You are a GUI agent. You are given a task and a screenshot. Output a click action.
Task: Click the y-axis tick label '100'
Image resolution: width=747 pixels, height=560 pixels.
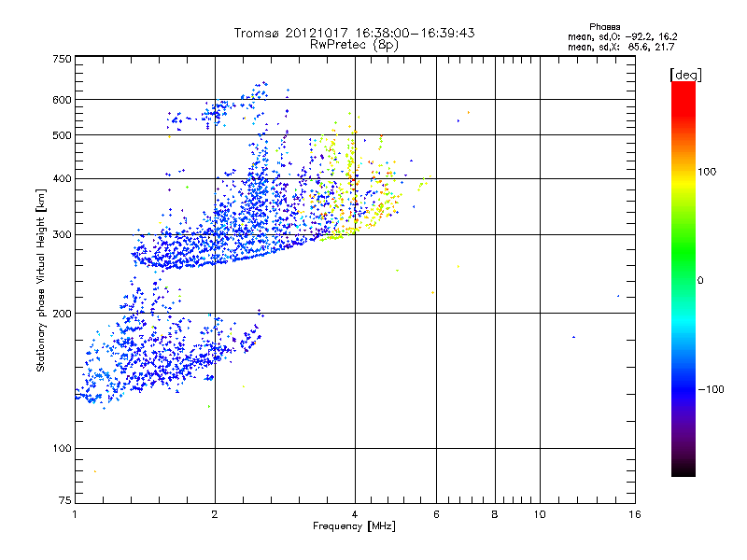[62, 449]
